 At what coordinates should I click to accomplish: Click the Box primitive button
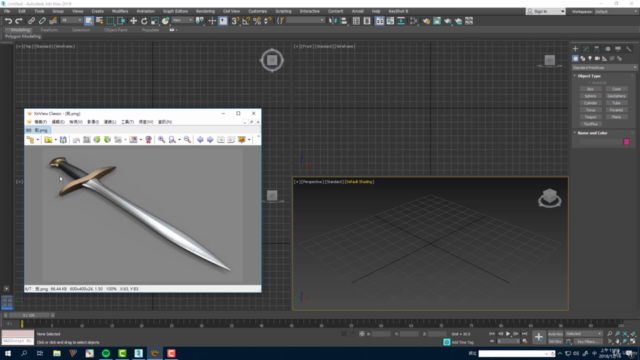click(x=590, y=89)
